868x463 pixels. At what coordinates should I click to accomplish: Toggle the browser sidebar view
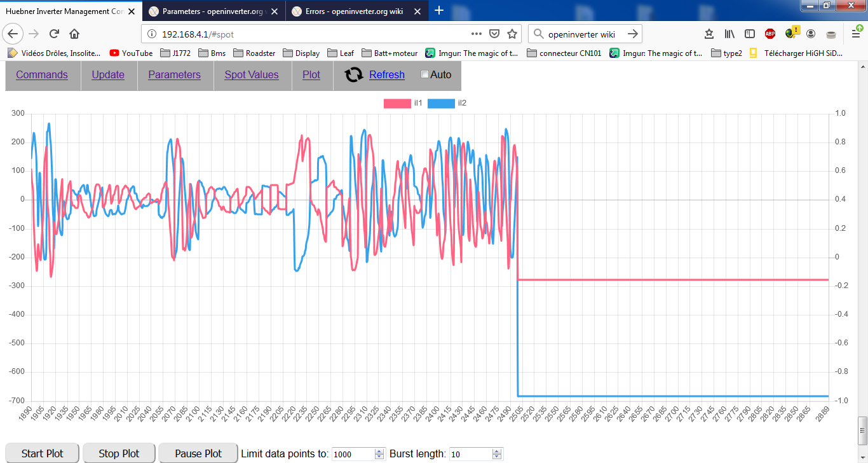(750, 34)
